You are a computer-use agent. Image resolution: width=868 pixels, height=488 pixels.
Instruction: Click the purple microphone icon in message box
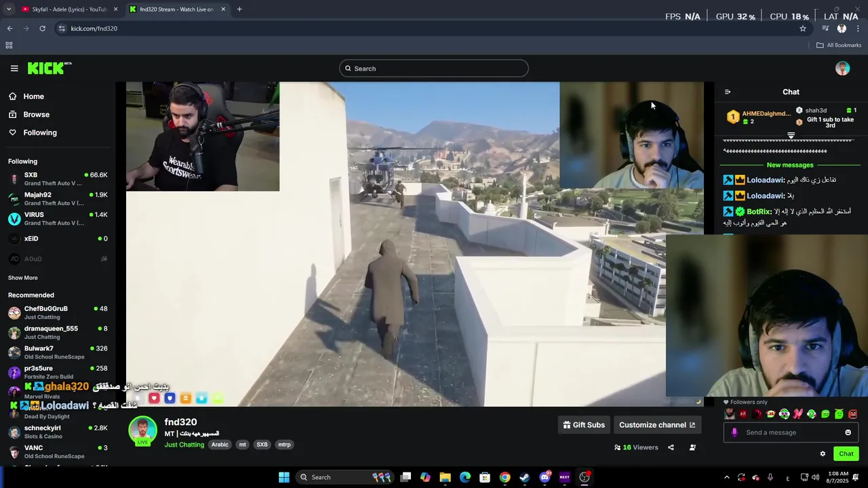734,432
